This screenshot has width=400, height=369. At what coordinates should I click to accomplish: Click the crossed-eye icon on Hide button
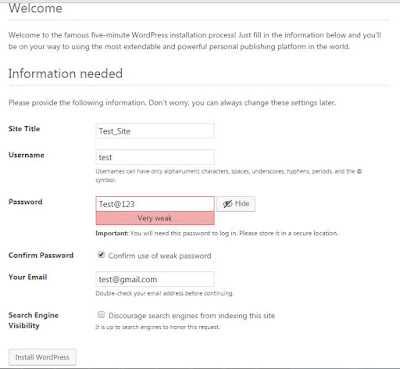coord(228,204)
